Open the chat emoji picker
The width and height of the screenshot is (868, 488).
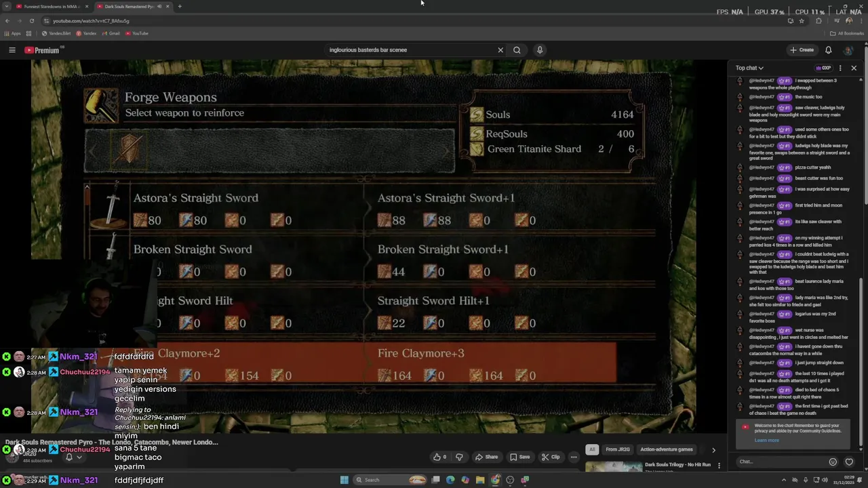point(833,462)
